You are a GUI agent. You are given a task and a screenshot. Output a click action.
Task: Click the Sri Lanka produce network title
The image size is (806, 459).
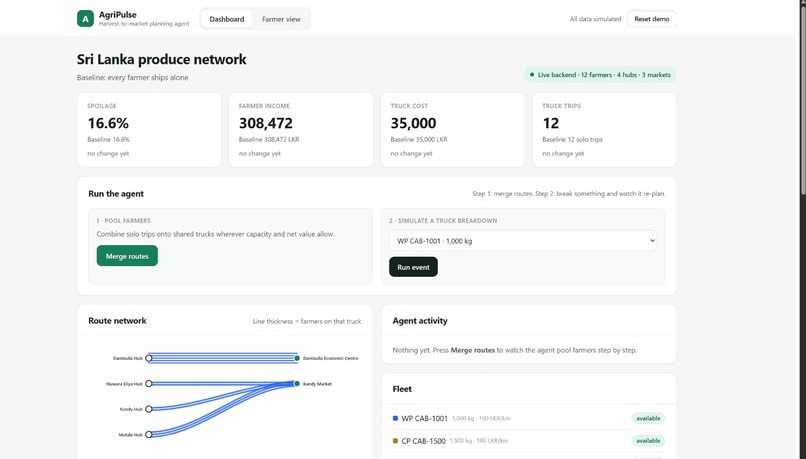pos(161,59)
